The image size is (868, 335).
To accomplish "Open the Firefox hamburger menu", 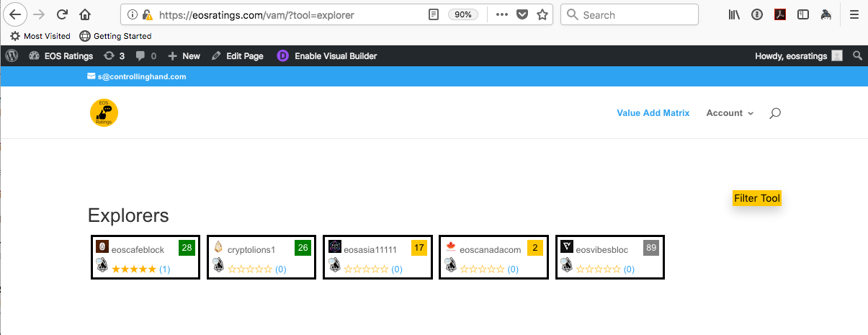I will [853, 14].
